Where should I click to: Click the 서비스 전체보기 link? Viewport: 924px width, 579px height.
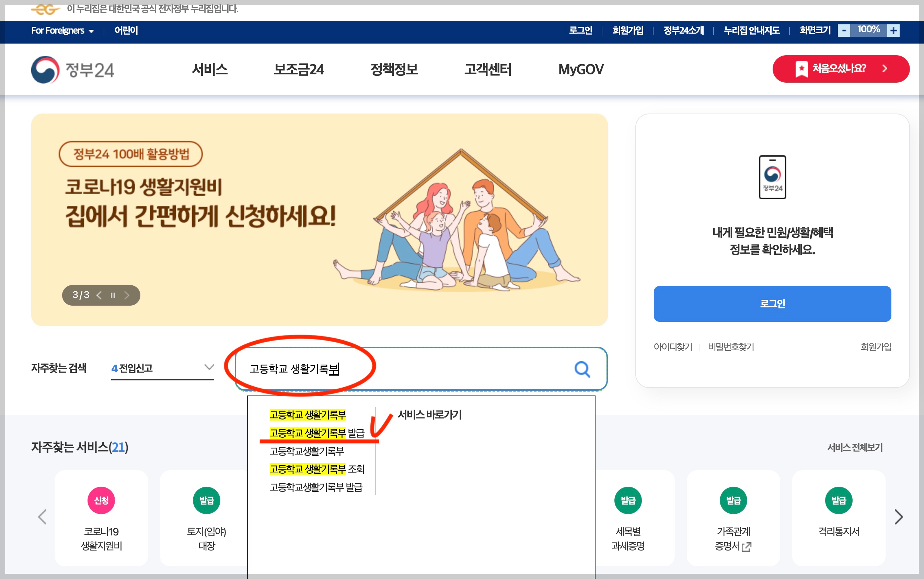click(855, 447)
